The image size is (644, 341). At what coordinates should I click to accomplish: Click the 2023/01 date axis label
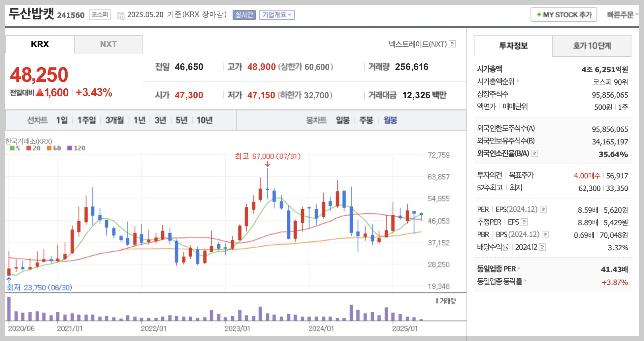[x=237, y=328]
